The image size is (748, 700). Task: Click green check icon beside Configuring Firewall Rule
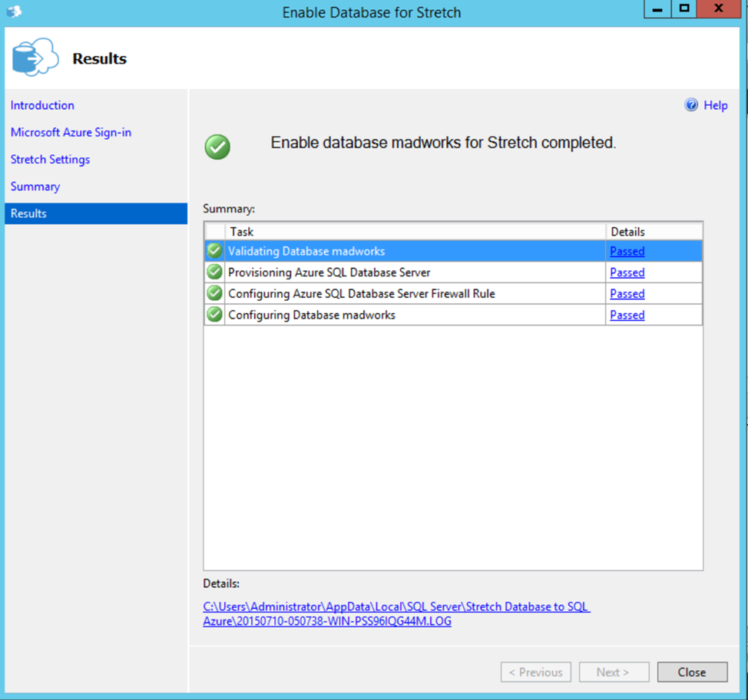point(215,293)
